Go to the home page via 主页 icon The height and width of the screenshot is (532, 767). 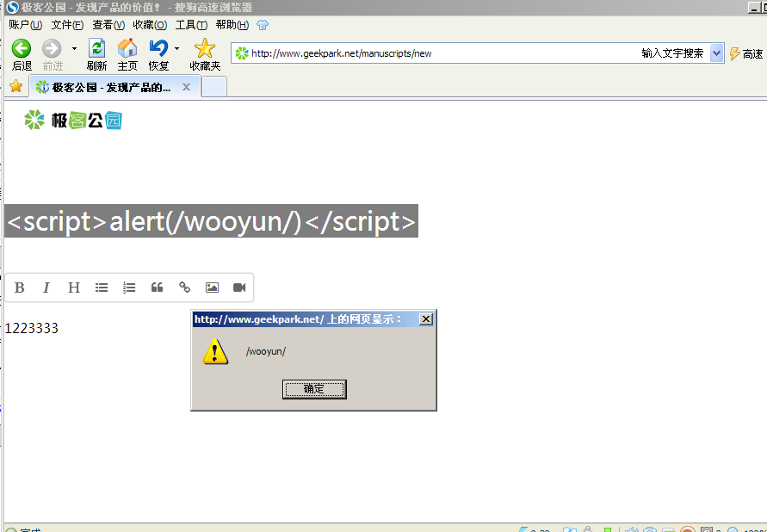127,48
